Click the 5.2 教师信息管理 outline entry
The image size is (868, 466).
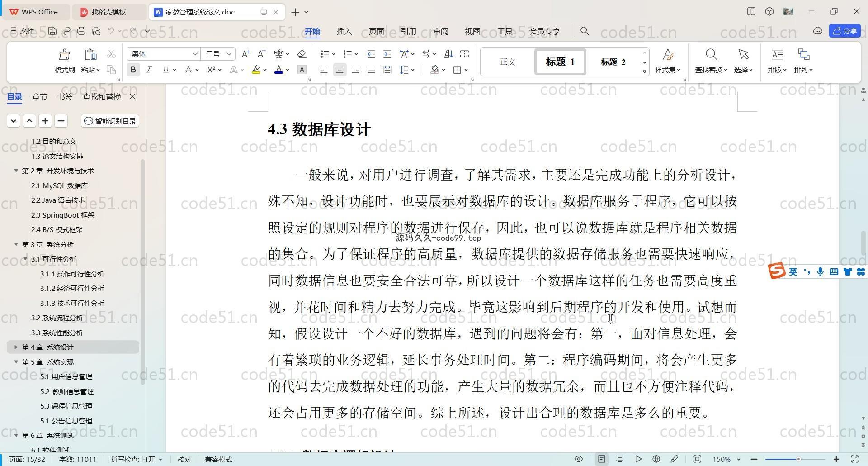pyautogui.click(x=67, y=391)
